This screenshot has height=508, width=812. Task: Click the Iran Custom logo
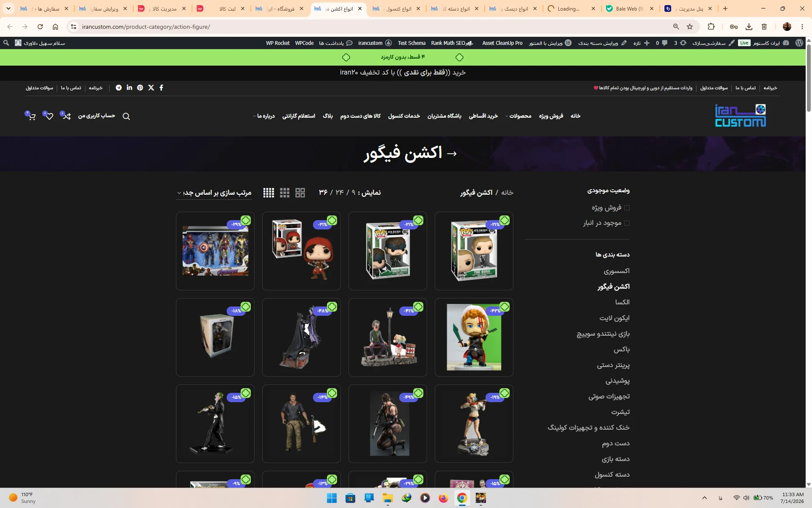point(741,116)
